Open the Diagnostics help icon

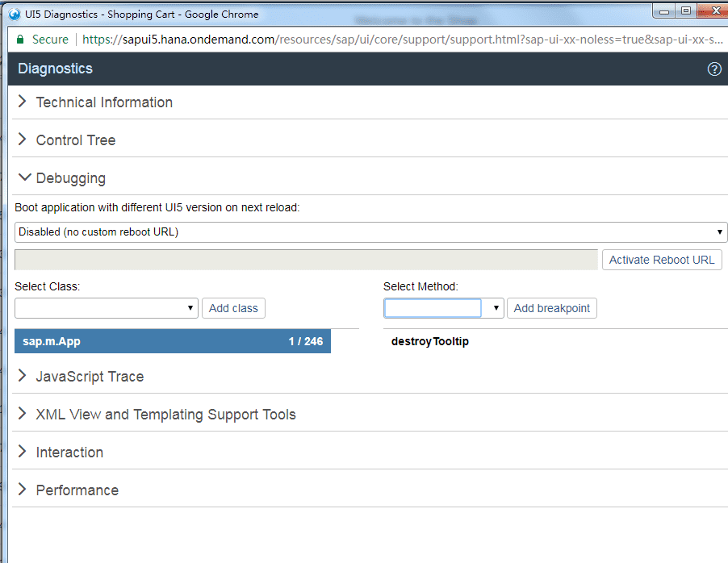pyautogui.click(x=713, y=69)
